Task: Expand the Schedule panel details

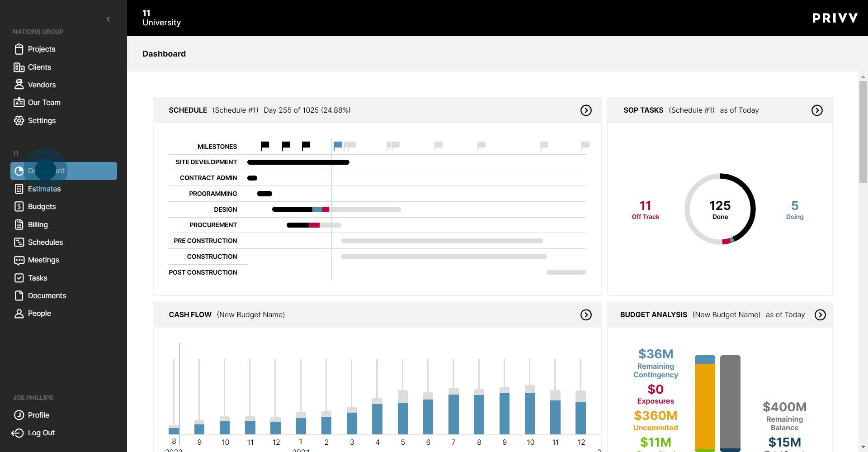Action: click(x=586, y=110)
